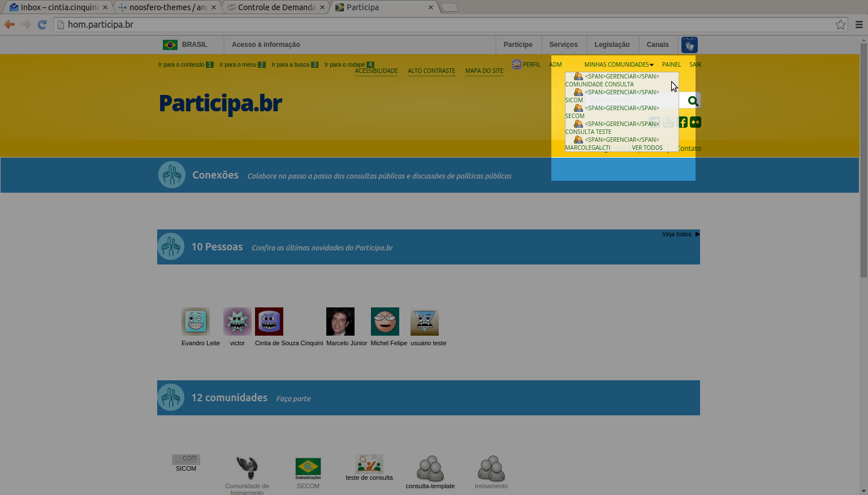Open treinamento community icon
Image resolution: width=868 pixels, height=495 pixels.
click(x=491, y=468)
